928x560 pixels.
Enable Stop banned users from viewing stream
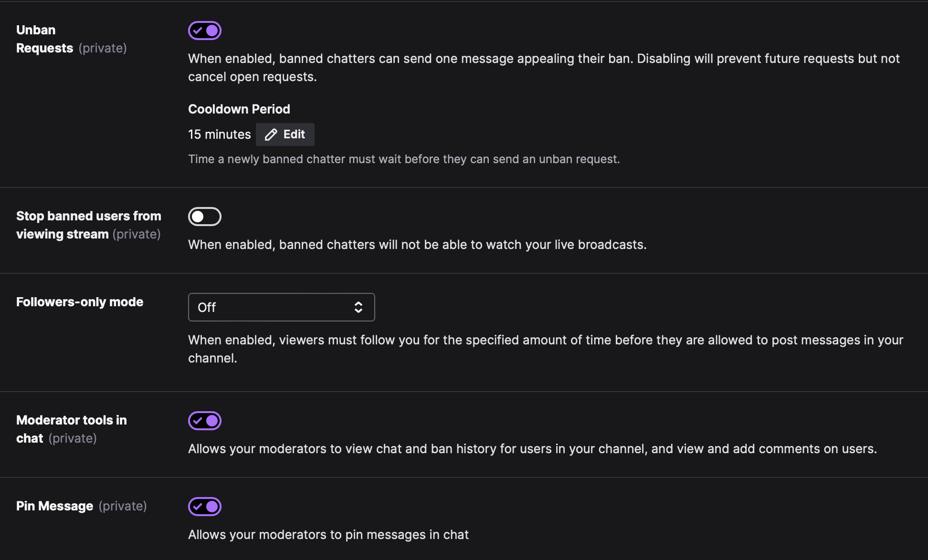coord(205,217)
